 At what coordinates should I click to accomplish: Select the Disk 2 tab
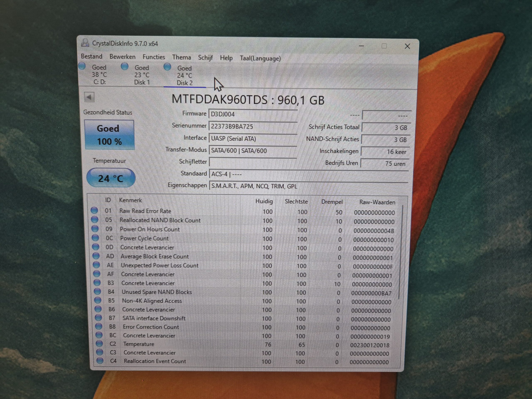click(185, 75)
